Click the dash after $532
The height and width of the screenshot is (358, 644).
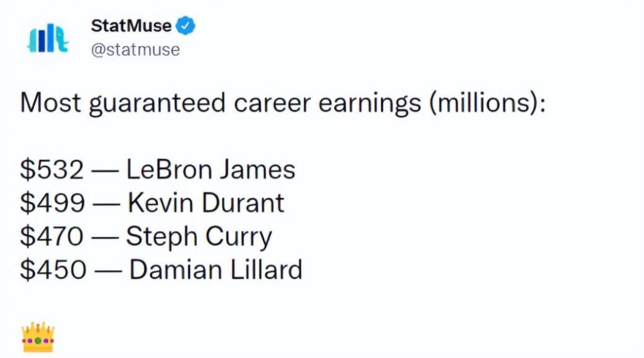[x=106, y=171]
